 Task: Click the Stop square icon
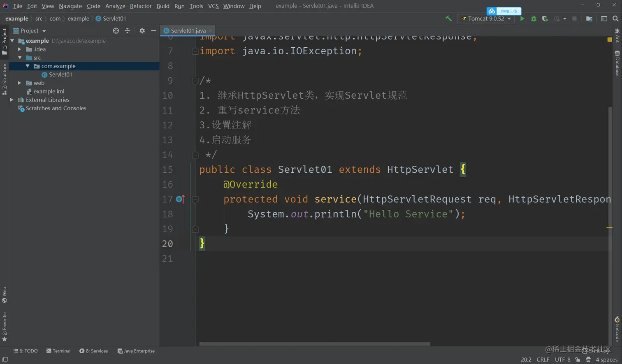[x=575, y=19]
